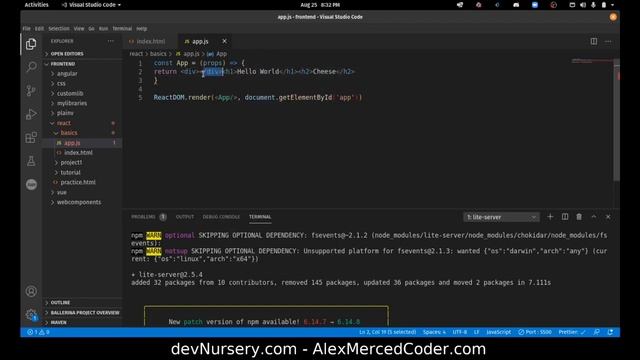Expand the project1 folder

pos(82,162)
